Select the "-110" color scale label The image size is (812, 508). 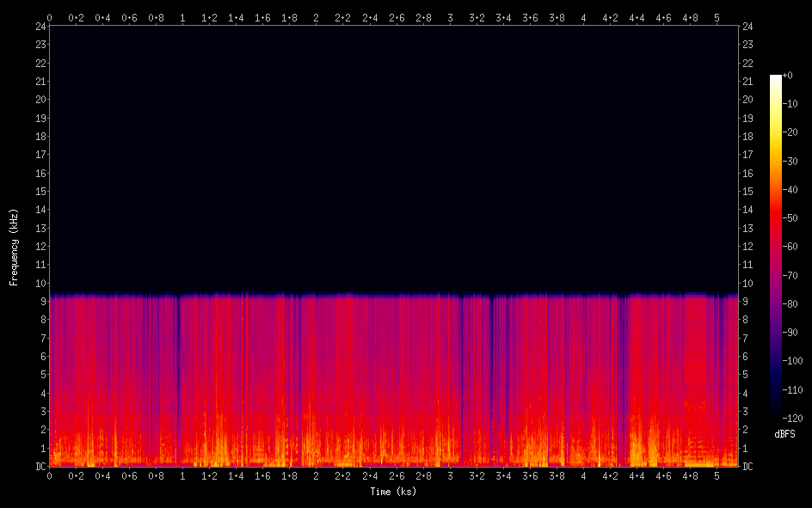pos(792,390)
